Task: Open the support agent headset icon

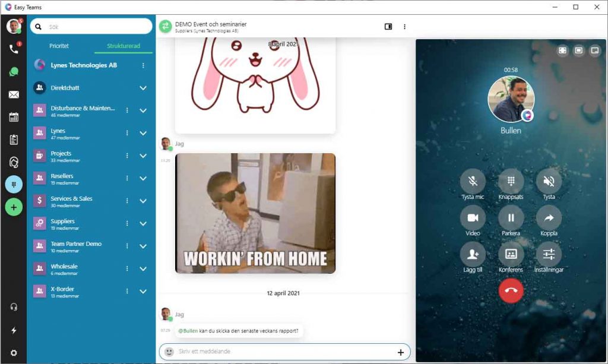Action: click(x=14, y=162)
